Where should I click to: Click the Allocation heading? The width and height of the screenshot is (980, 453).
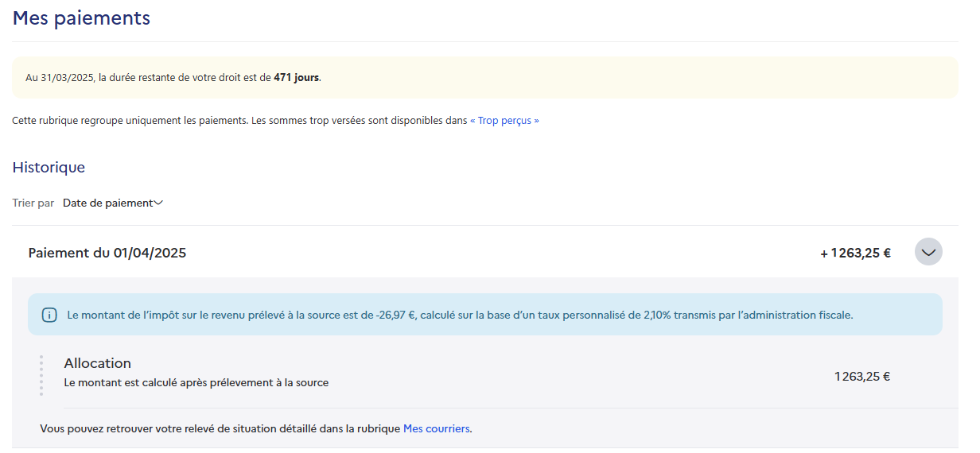pos(98,363)
